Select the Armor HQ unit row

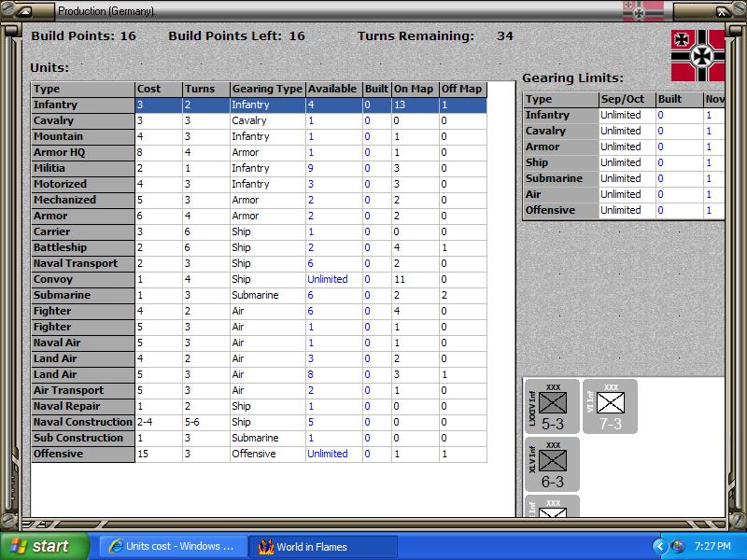pos(260,152)
